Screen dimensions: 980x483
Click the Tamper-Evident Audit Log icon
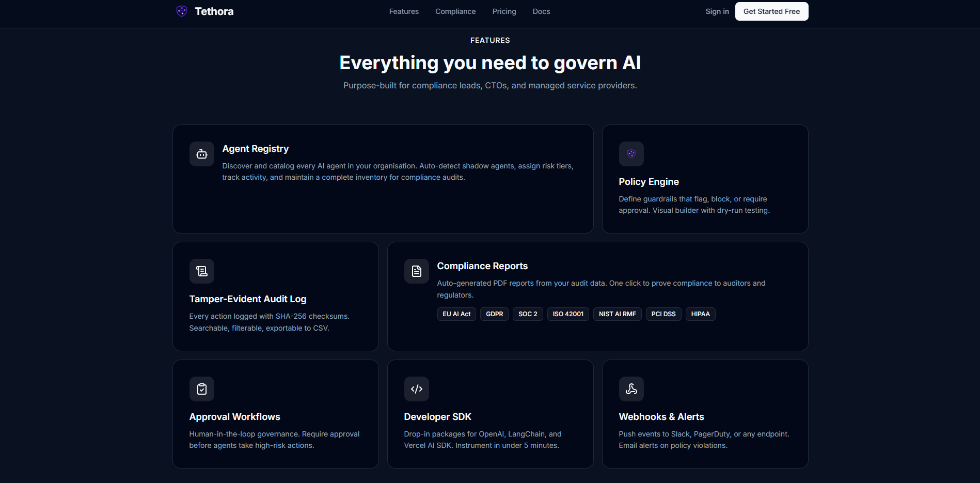[201, 271]
